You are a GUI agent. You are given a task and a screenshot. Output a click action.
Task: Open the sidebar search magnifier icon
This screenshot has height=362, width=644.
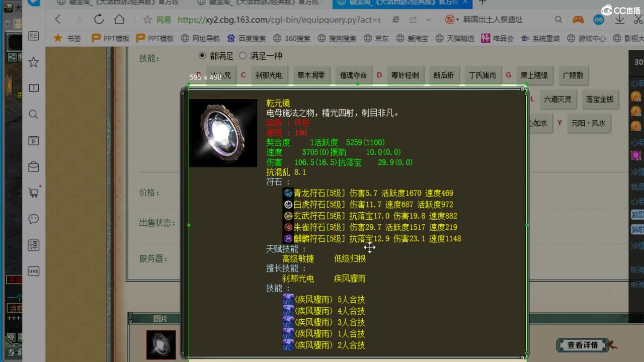pyautogui.click(x=34, y=115)
